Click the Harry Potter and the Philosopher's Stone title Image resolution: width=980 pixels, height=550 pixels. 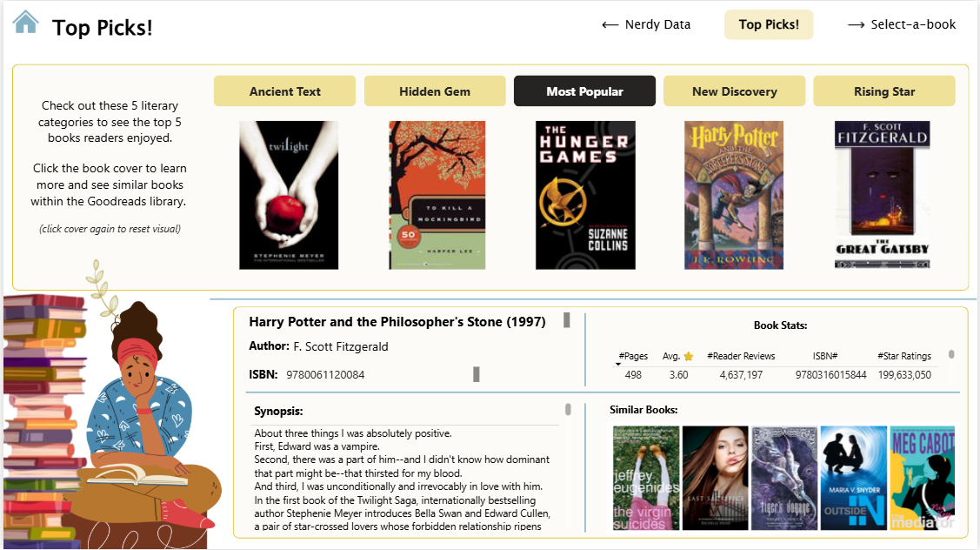point(397,322)
